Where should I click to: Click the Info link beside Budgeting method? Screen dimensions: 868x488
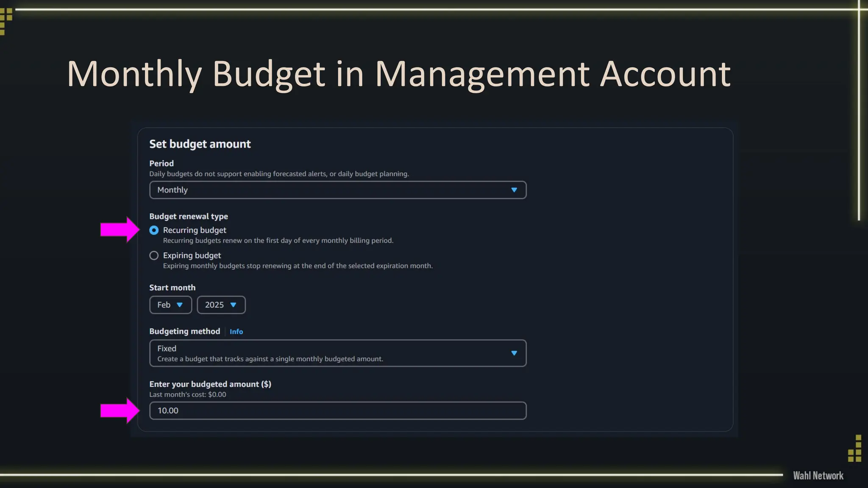coord(236,332)
